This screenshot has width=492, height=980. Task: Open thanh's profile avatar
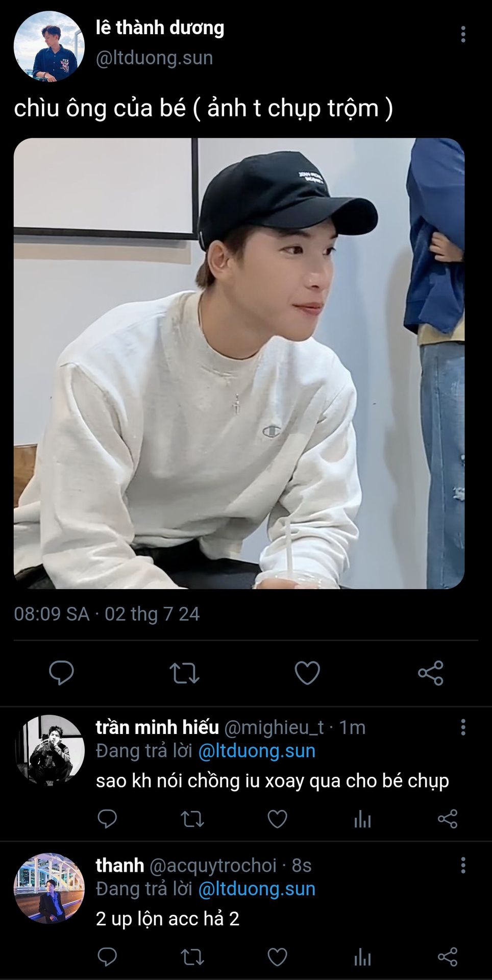coord(49,888)
